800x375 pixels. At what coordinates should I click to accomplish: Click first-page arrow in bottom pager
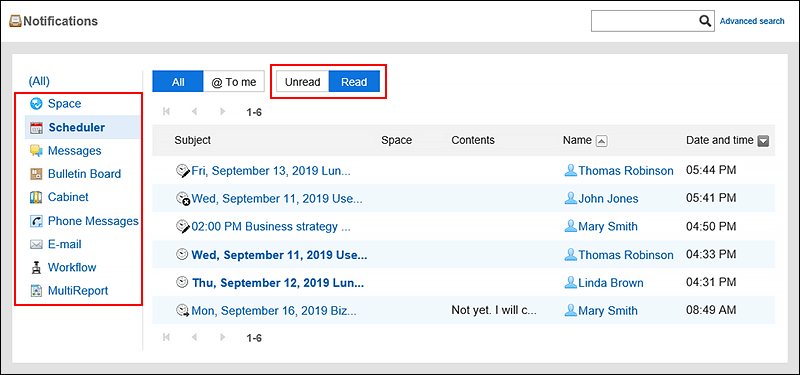(x=166, y=337)
